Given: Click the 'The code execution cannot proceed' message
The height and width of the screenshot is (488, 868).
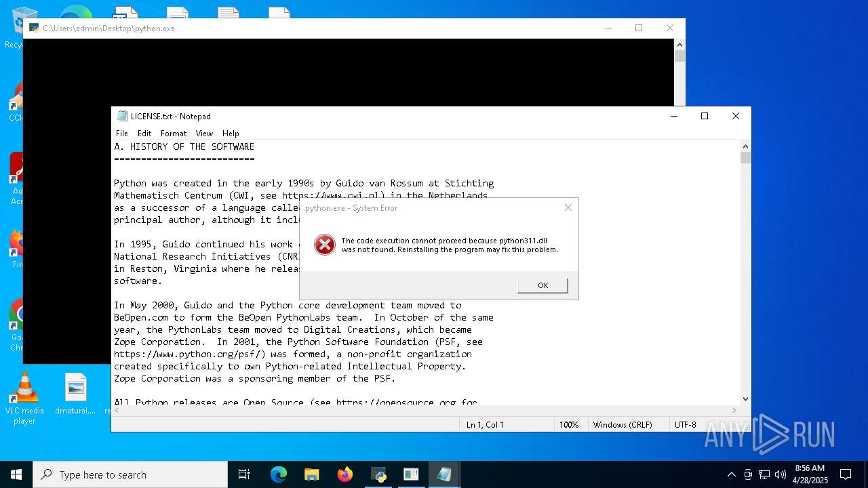Looking at the screenshot, I should pos(450,245).
